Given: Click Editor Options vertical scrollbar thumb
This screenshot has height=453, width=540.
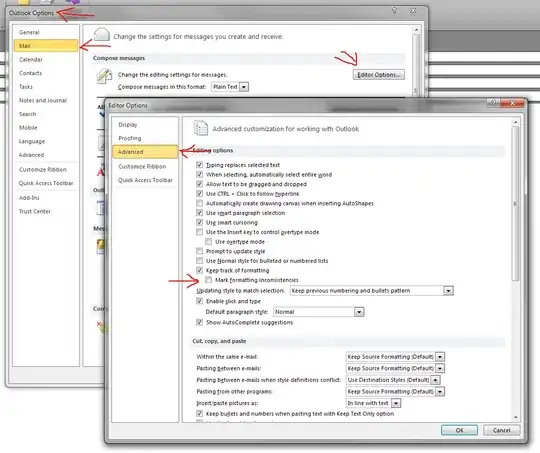Looking at the screenshot, I should [x=515, y=203].
